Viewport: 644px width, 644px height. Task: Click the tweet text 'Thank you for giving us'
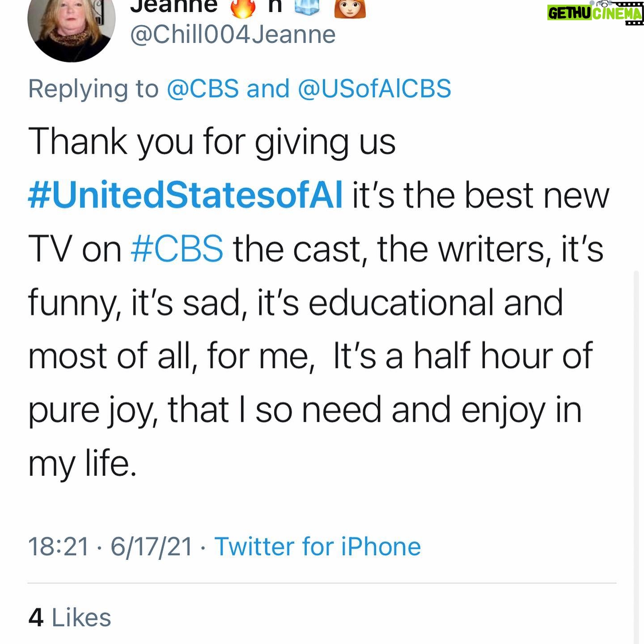point(212,142)
